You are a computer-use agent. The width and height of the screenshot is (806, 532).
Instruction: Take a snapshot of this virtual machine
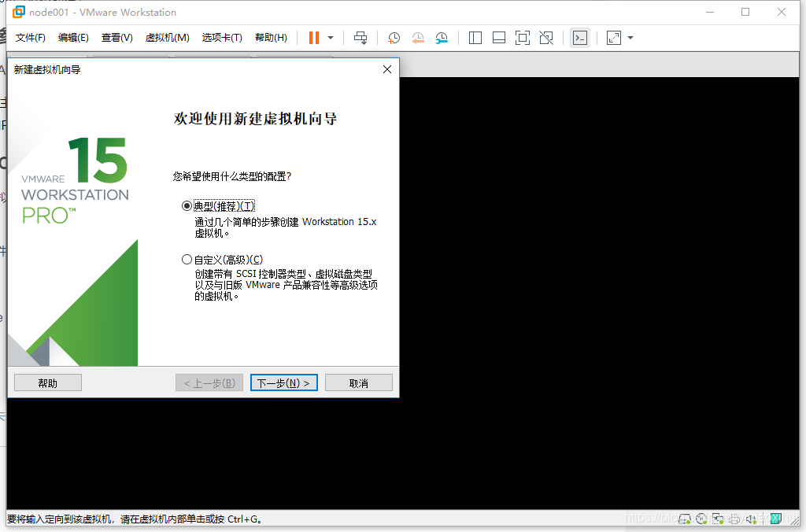(394, 38)
